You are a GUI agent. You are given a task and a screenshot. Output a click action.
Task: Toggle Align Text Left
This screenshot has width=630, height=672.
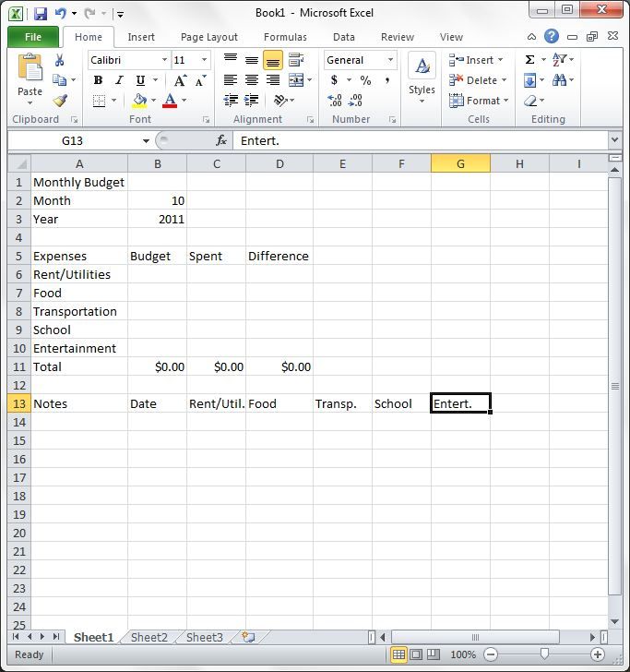(231, 80)
